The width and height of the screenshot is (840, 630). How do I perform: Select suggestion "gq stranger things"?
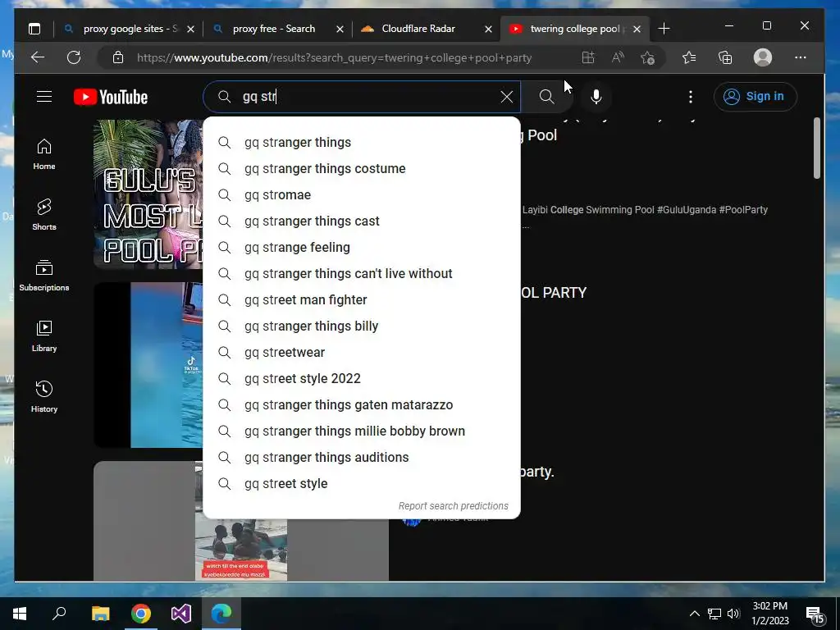pos(362,143)
